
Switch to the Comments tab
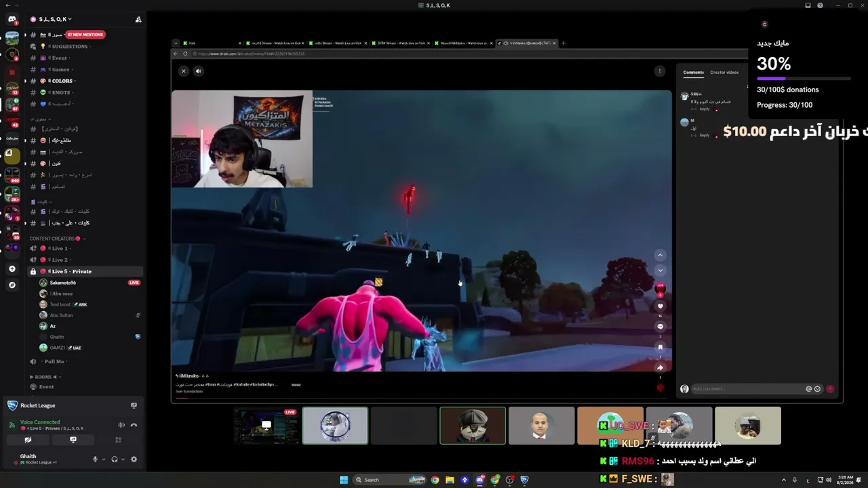click(x=693, y=73)
